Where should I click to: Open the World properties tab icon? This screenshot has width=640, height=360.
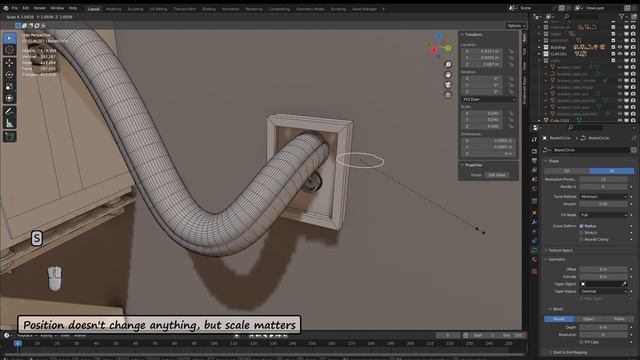click(534, 189)
